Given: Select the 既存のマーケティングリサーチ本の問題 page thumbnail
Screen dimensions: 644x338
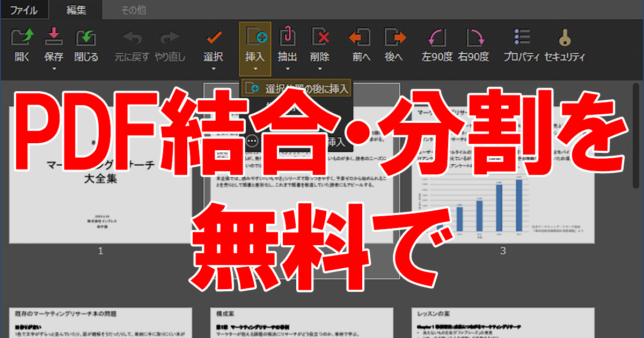Looking at the screenshot, I should tap(100, 322).
